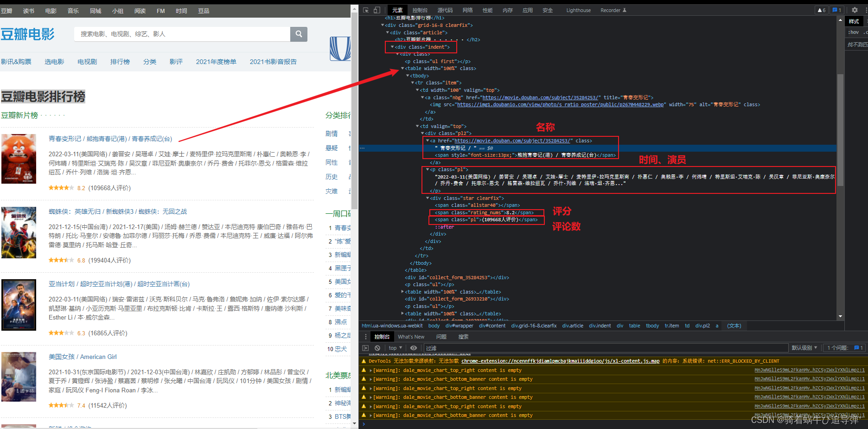Click tr.item in the breadcrumb bar
868x429 pixels.
point(671,326)
